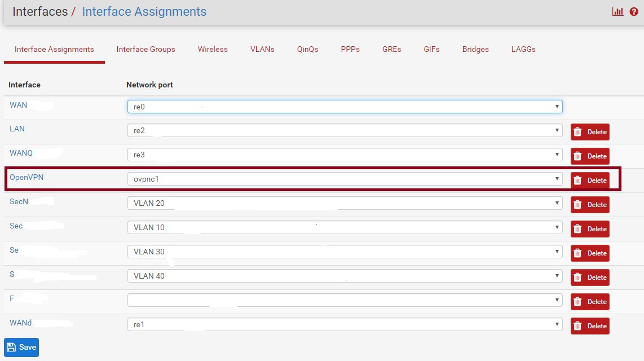The height and width of the screenshot is (361, 644).
Task: Switch to the LAGGs tab
Action: pyautogui.click(x=524, y=49)
